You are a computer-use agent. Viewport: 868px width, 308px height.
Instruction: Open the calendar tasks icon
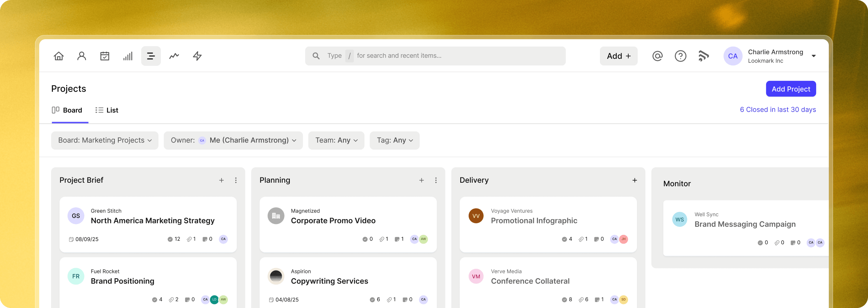(105, 56)
